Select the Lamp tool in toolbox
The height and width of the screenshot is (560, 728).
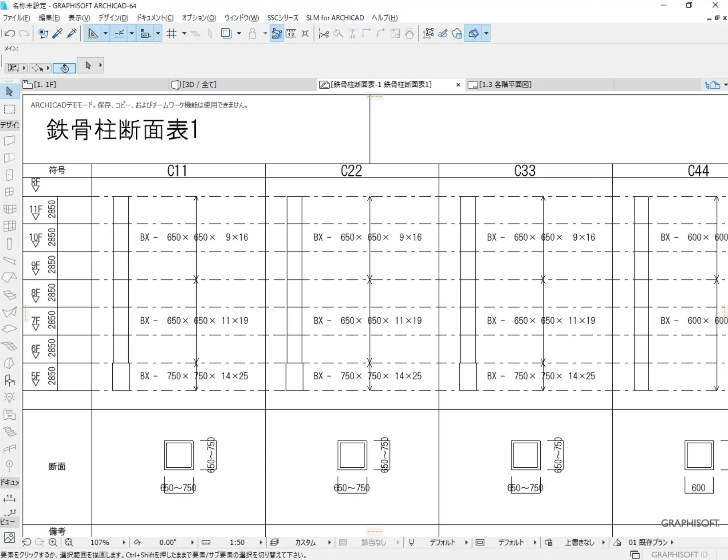[9, 398]
